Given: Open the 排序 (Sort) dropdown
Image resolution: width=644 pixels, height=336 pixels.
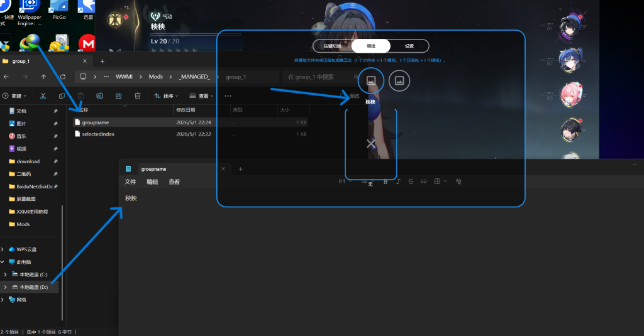Looking at the screenshot, I should [x=166, y=96].
